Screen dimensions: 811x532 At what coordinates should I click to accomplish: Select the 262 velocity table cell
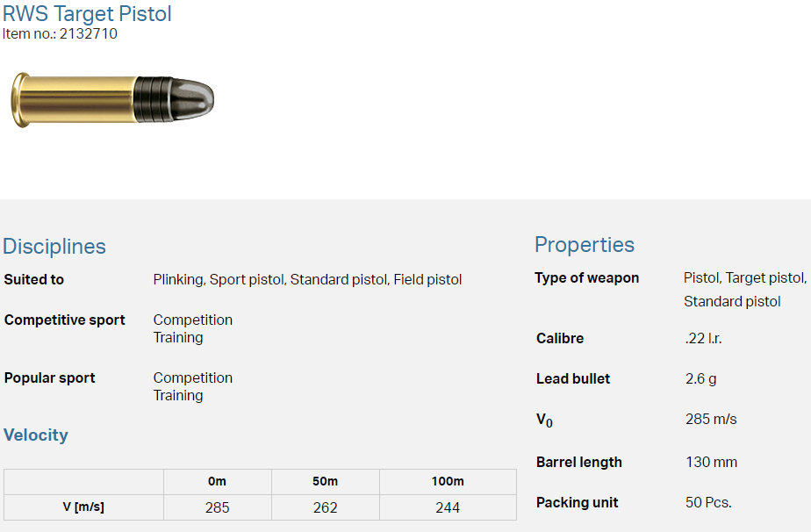(x=325, y=507)
